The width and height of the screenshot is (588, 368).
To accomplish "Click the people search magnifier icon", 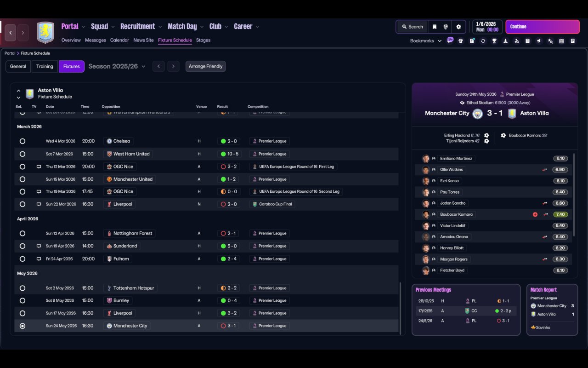I will (x=517, y=41).
